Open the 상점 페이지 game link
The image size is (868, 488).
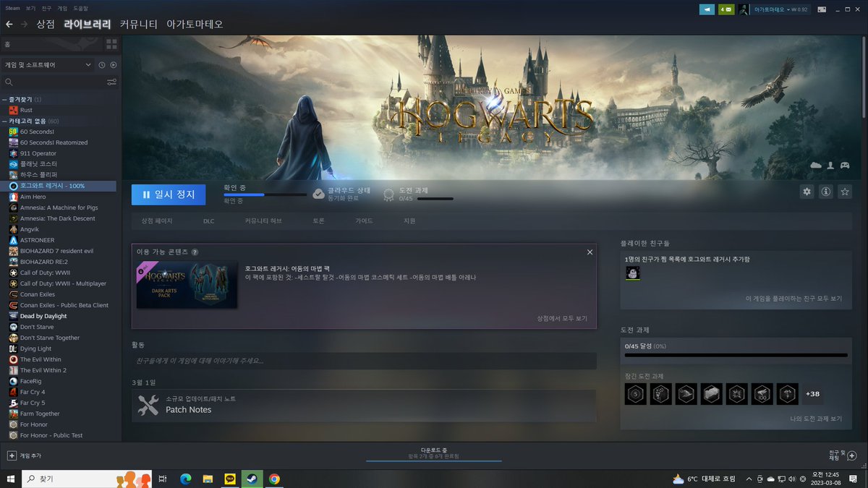157,221
